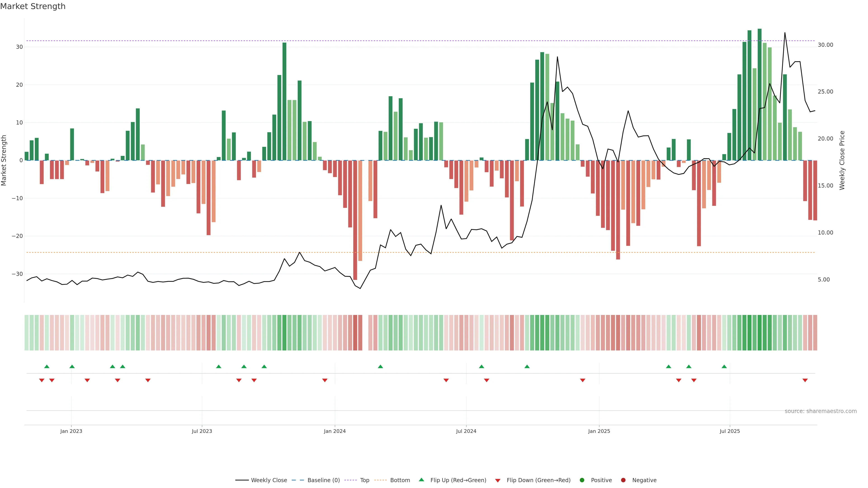Click the dark red Negative circle legend icon
The height and width of the screenshot is (488, 868).
(623, 480)
